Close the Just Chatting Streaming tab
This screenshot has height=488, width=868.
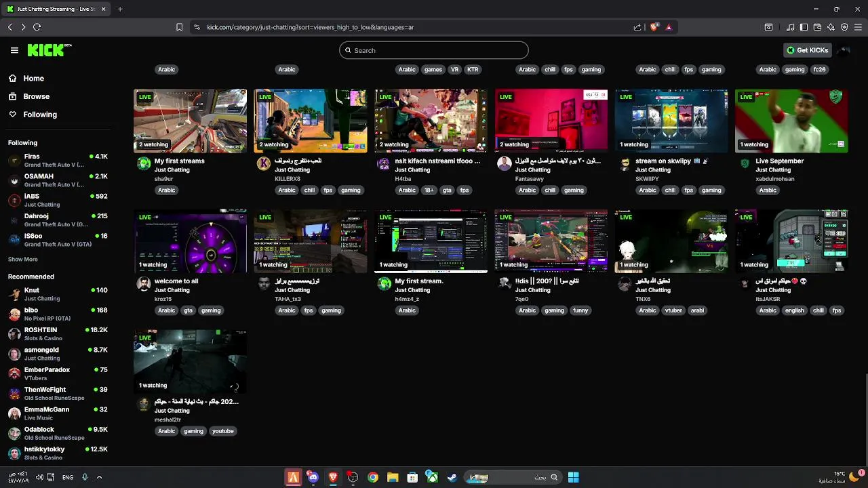click(x=104, y=9)
